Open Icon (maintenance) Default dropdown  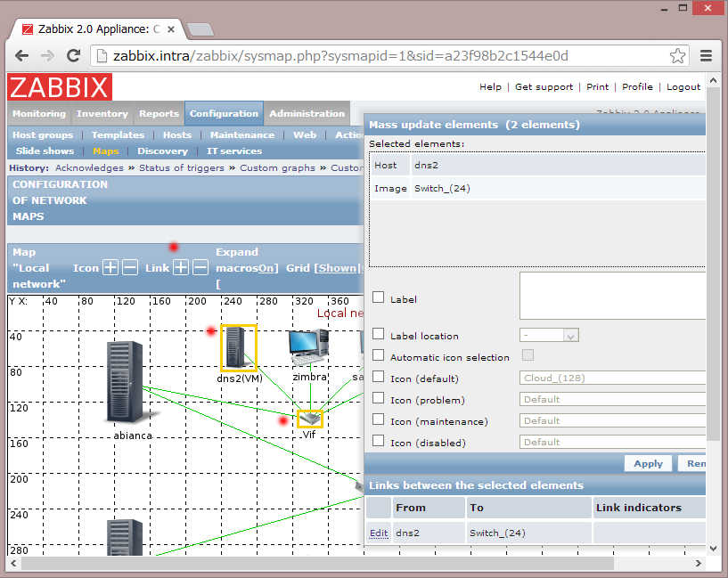click(612, 420)
